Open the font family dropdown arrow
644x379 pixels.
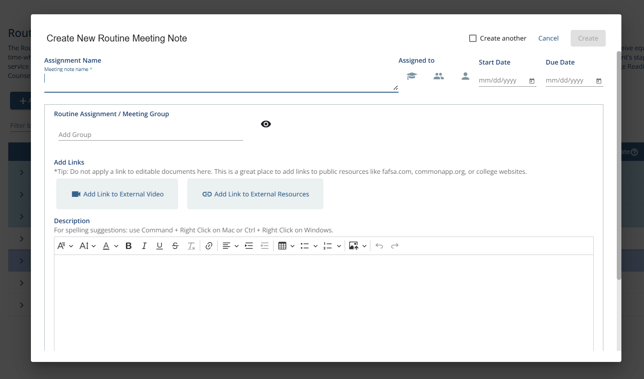71,246
